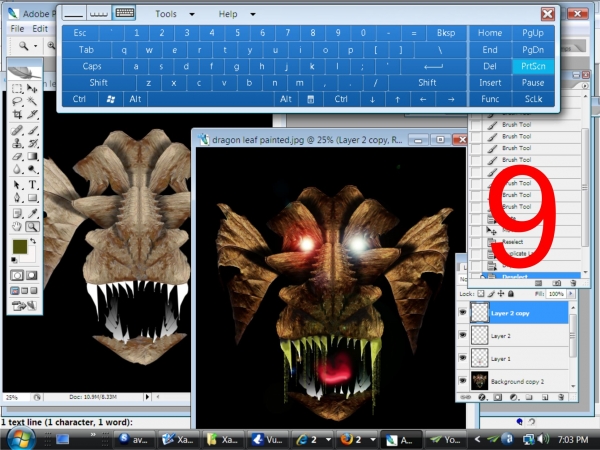Viewport: 600px width, 450px height.
Task: Select the Zoom tool in toolbox
Action: click(32, 227)
